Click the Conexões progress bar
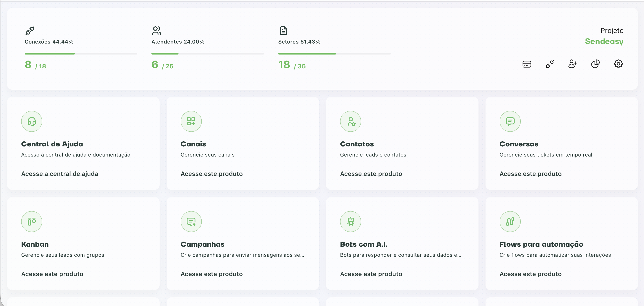Viewport: 644px width, 306px height. (81, 53)
